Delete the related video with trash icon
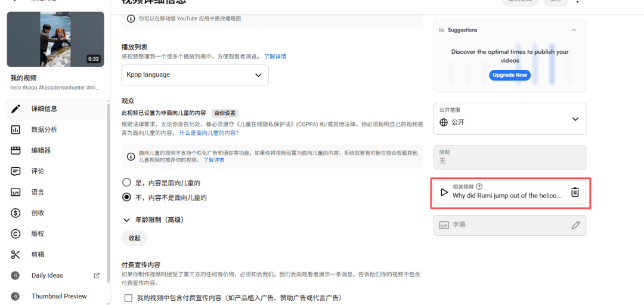The width and height of the screenshot is (644, 305). tap(575, 192)
